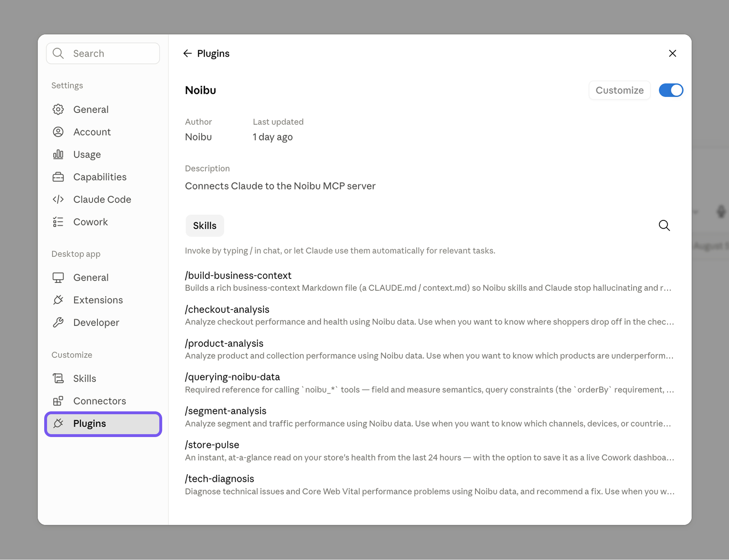
Task: Open Cowork via checklist icon
Action: (58, 222)
